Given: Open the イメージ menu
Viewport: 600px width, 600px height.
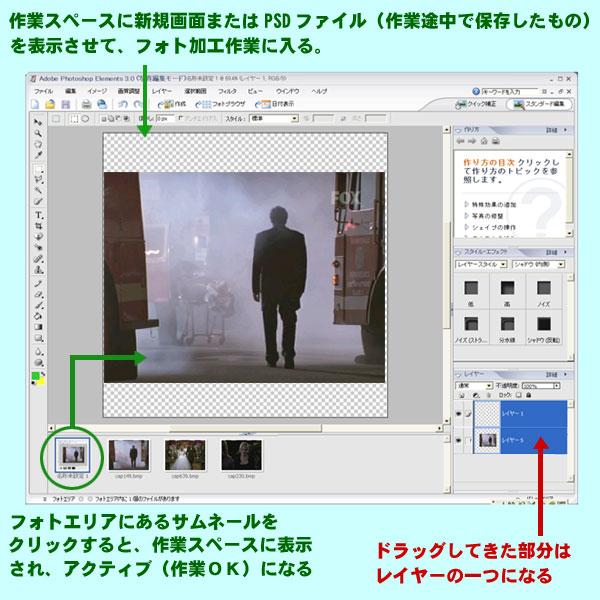Looking at the screenshot, I should [x=97, y=91].
